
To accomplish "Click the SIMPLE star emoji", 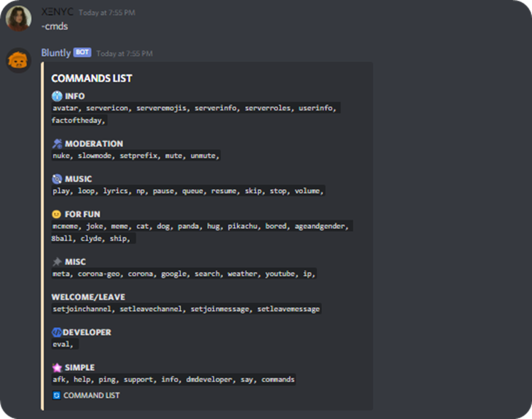I will 57,367.
